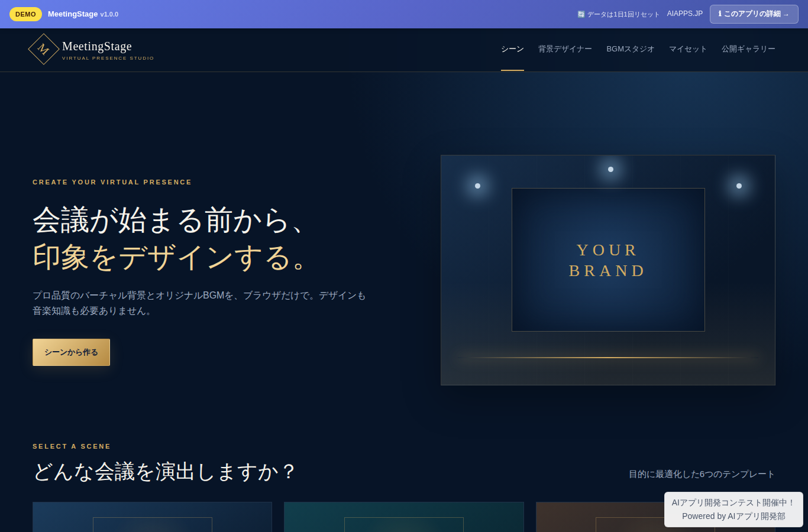
Task: Click the SELECT A SCENE label
Action: pyautogui.click(x=72, y=446)
